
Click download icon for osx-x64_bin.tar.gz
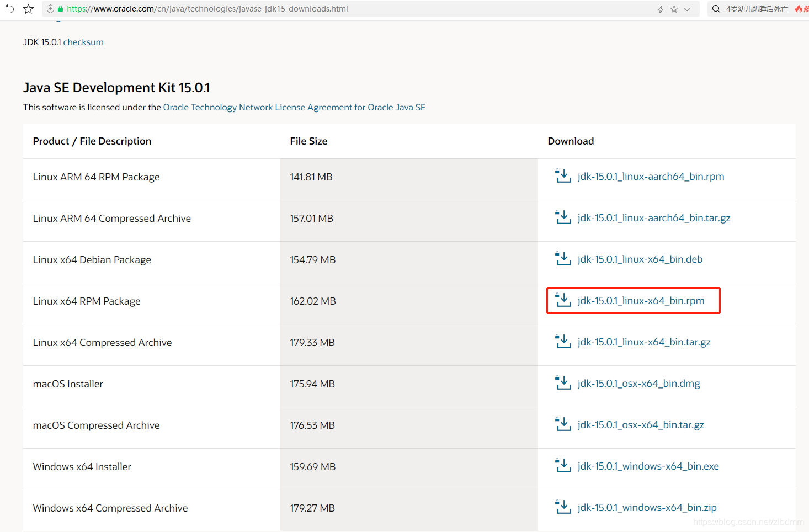[563, 424]
